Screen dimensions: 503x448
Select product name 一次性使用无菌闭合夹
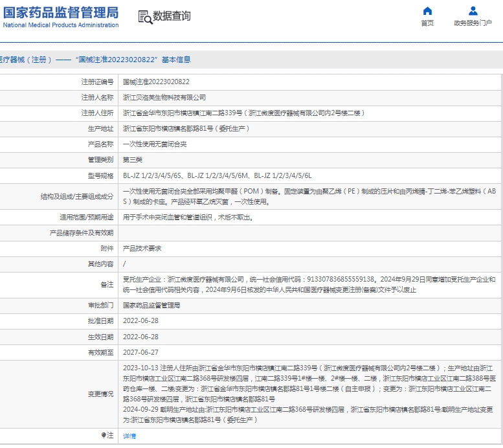tap(155, 144)
